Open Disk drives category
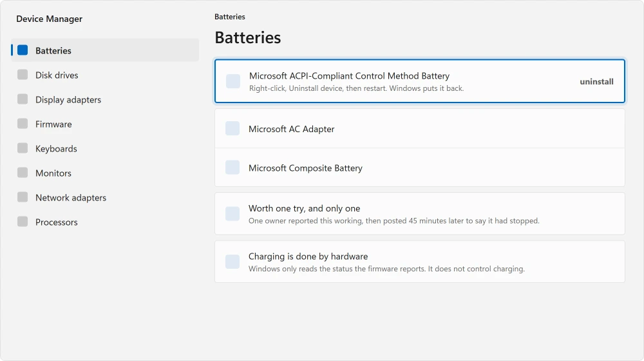The image size is (644, 361). click(105, 75)
